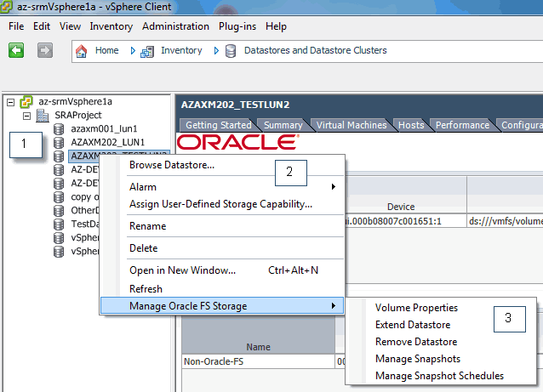The width and height of the screenshot is (543, 392).
Task: Select Manage Oracle FS Storage entry
Action: [222, 306]
